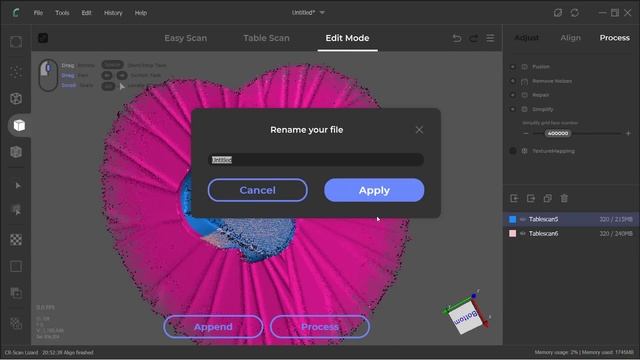Open the Adjust panel tab

click(x=527, y=38)
